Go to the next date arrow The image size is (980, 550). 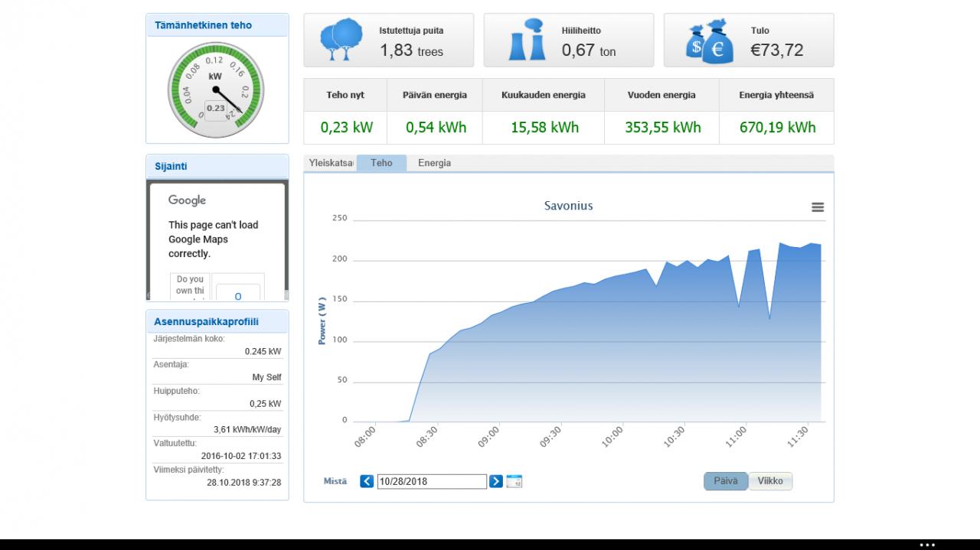tap(496, 481)
